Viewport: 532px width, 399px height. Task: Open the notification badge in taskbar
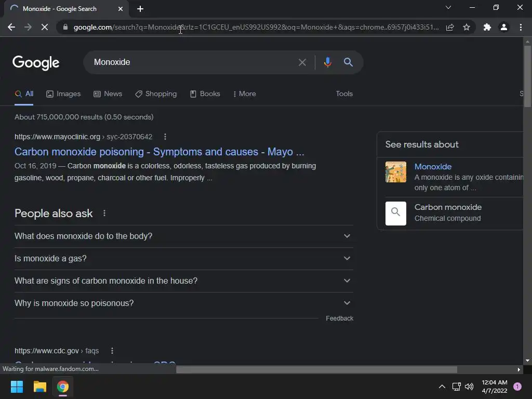[517, 387]
